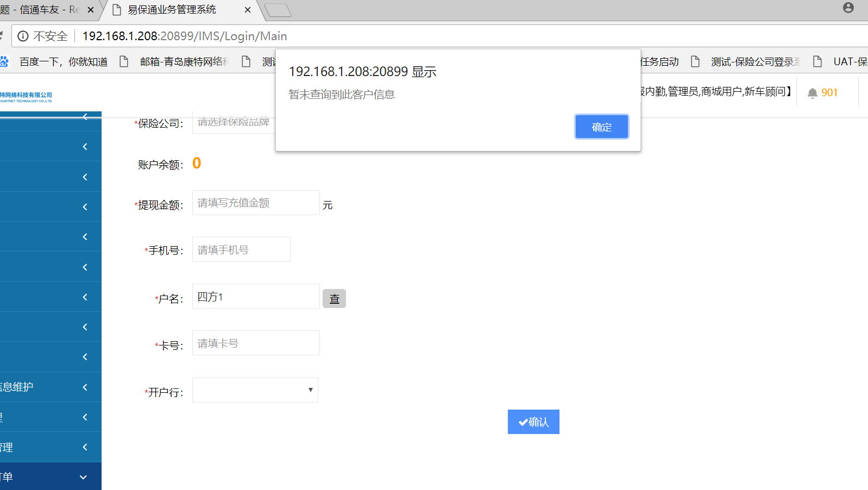The width and height of the screenshot is (868, 490).
Task: Click the Baidu paw bookmark icon
Action: (x=4, y=61)
